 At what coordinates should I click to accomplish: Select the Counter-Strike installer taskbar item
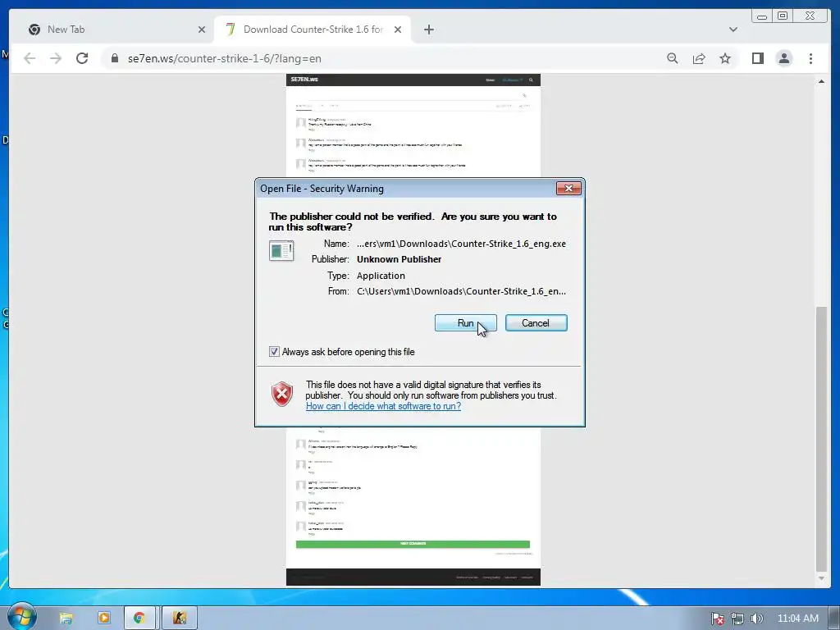click(x=180, y=619)
